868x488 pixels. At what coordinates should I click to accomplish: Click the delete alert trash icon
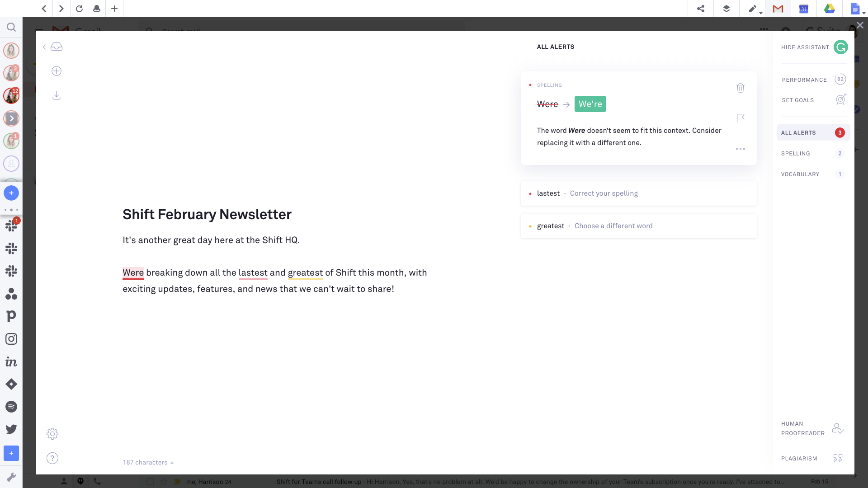tap(741, 88)
